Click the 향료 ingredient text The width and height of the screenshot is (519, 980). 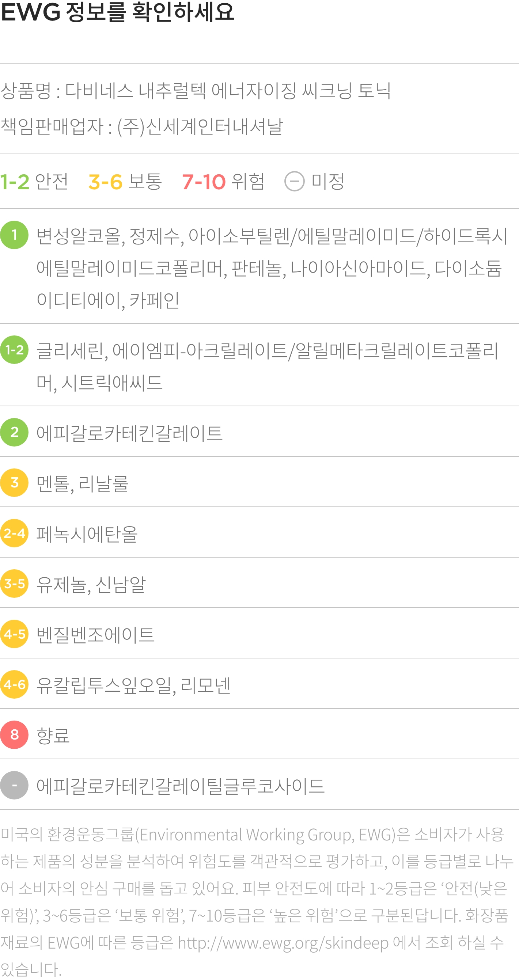point(53,735)
